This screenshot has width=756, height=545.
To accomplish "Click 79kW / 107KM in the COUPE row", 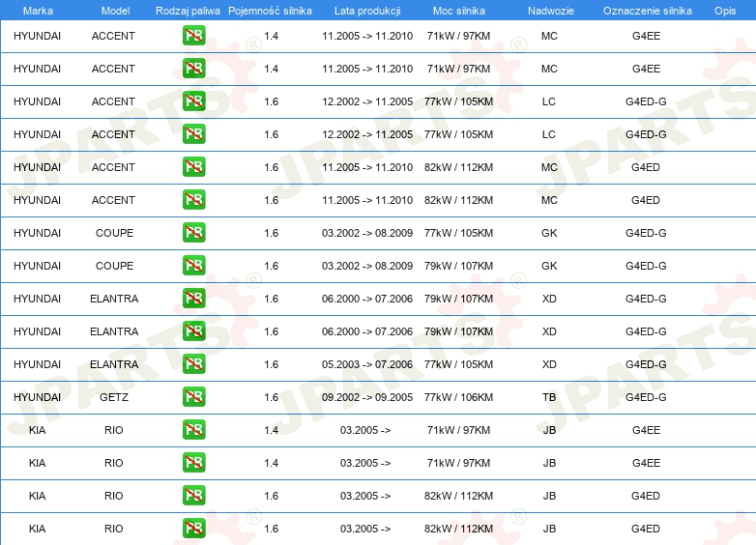I will (458, 266).
